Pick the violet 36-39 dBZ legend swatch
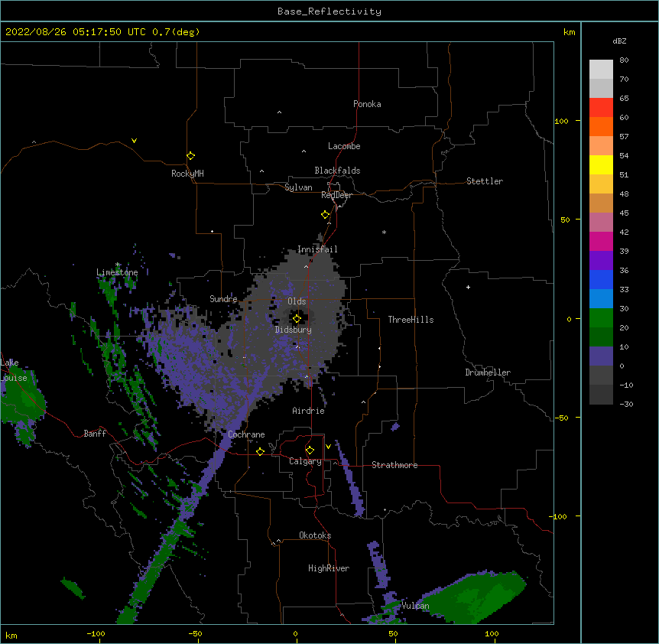This screenshot has height=644, width=659. 601,260
